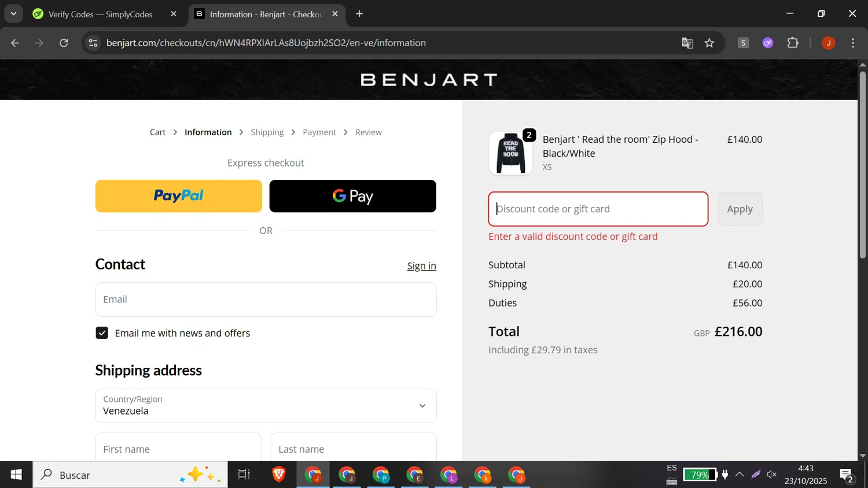Open Chrome three-dot menu
The height and width of the screenshot is (488, 868).
(x=854, y=43)
